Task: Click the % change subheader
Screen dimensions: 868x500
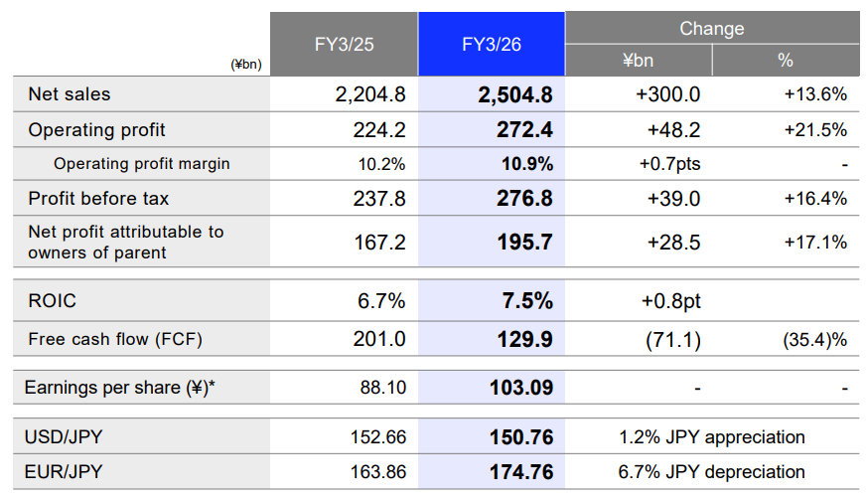Action: (x=786, y=61)
